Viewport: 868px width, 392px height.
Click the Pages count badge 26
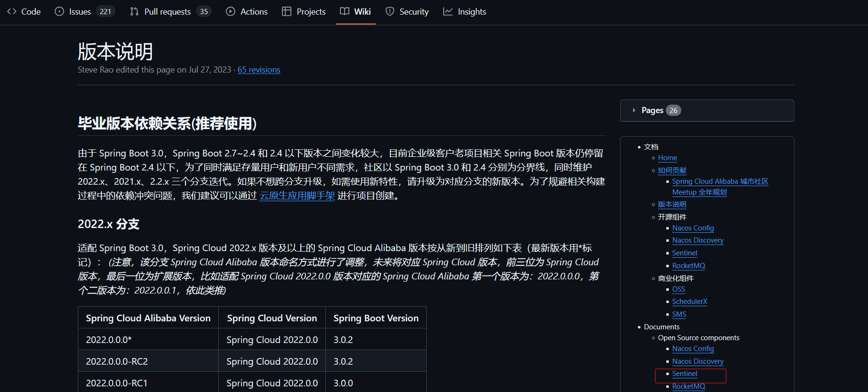pyautogui.click(x=673, y=110)
